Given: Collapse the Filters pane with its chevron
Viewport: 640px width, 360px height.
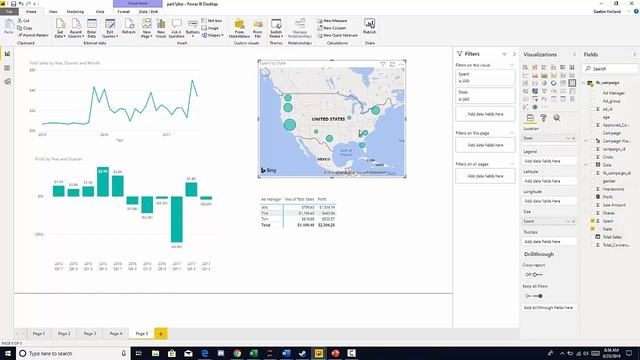Looking at the screenshot, I should [514, 54].
